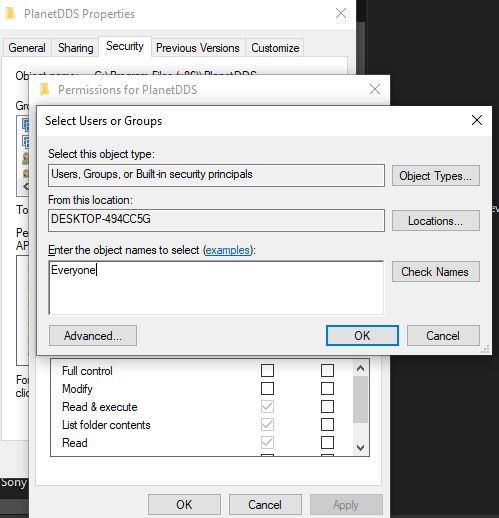Click the permissions list scroll-up arrow
The image size is (499, 518).
pos(360,368)
